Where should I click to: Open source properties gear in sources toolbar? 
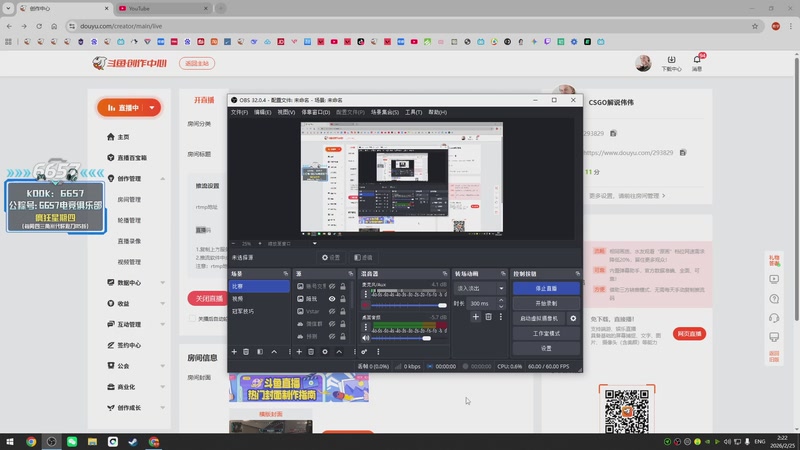coord(325,352)
